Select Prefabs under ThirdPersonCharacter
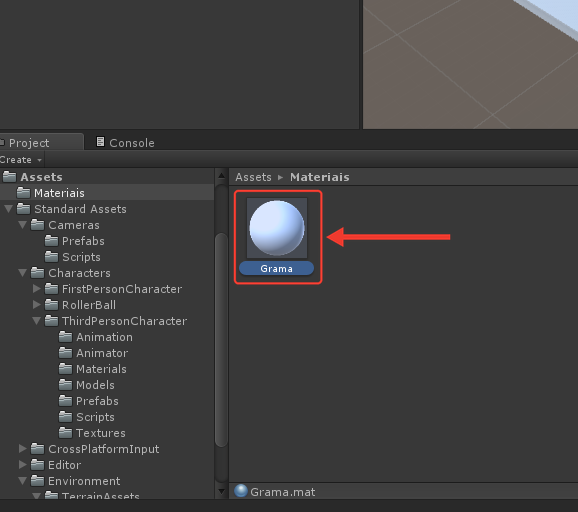578x512 pixels. click(x=107, y=401)
